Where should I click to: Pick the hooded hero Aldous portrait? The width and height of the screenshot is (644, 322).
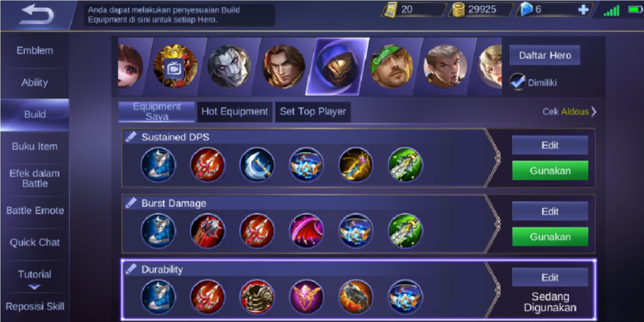(337, 66)
